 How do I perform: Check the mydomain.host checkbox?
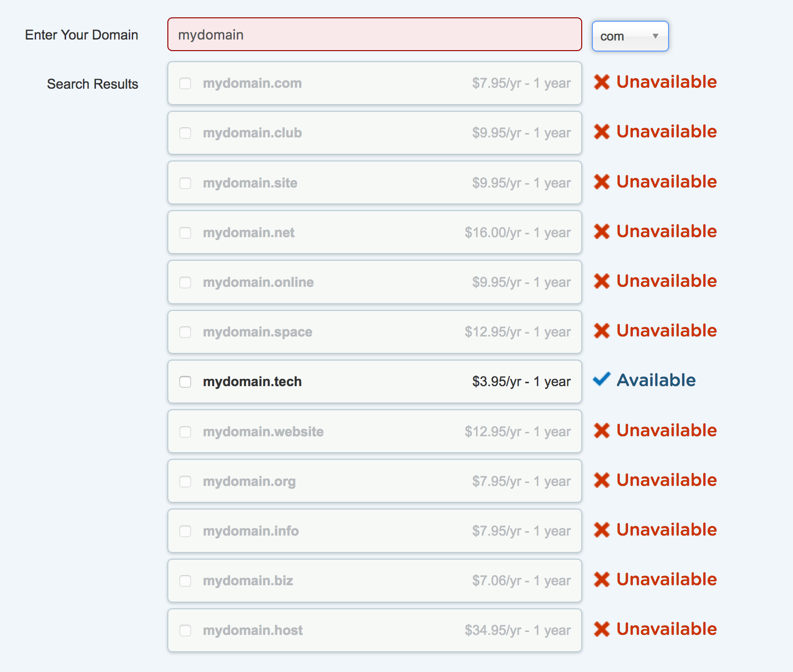point(185,631)
